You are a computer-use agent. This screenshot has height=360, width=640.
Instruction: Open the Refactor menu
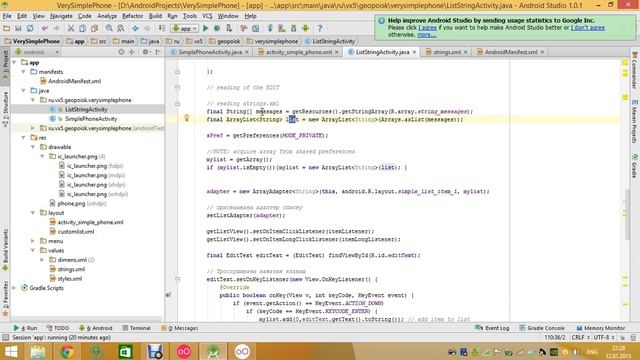click(133, 16)
